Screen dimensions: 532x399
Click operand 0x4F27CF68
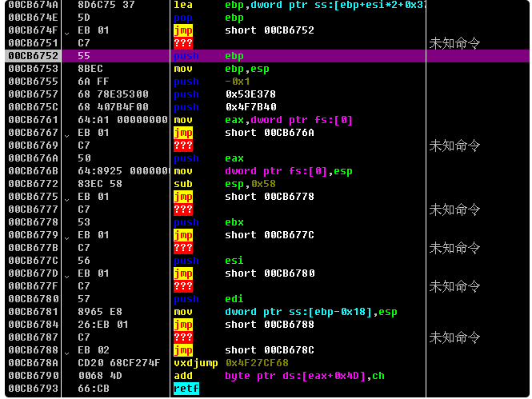(x=257, y=363)
